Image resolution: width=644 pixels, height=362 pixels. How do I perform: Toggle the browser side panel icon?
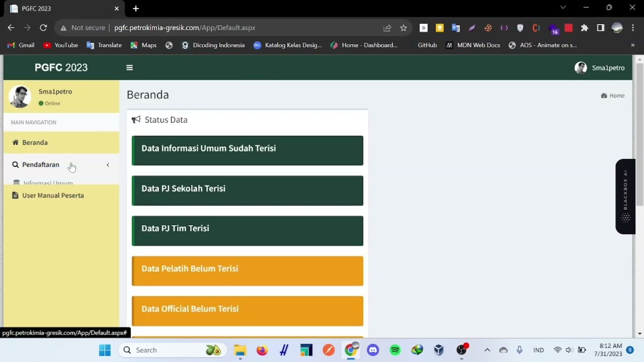(600, 28)
